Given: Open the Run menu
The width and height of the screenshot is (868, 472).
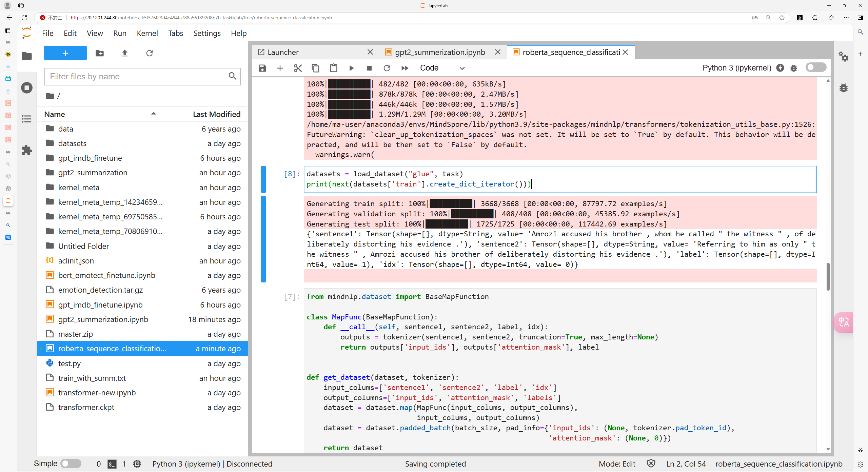Looking at the screenshot, I should pos(120,33).
